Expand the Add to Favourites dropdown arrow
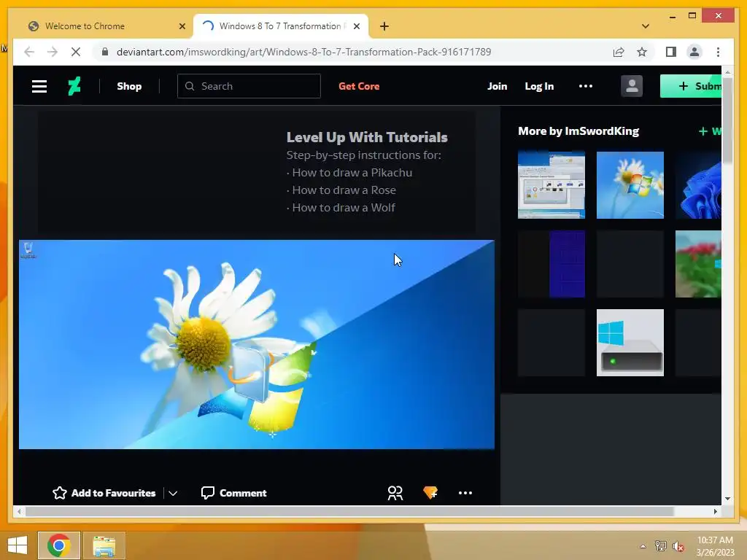 tap(173, 494)
